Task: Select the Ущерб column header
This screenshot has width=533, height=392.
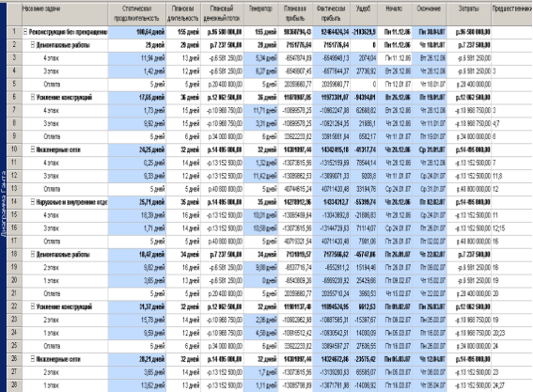Action: [364, 14]
